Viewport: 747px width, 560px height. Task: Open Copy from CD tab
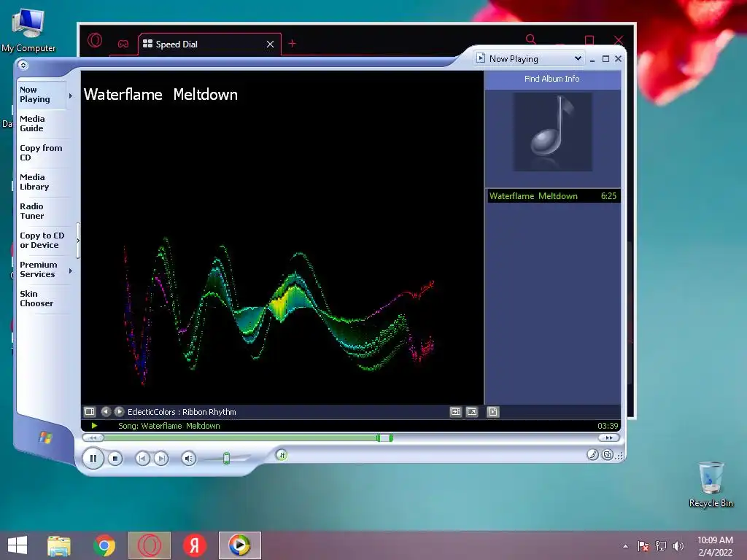[x=44, y=153]
